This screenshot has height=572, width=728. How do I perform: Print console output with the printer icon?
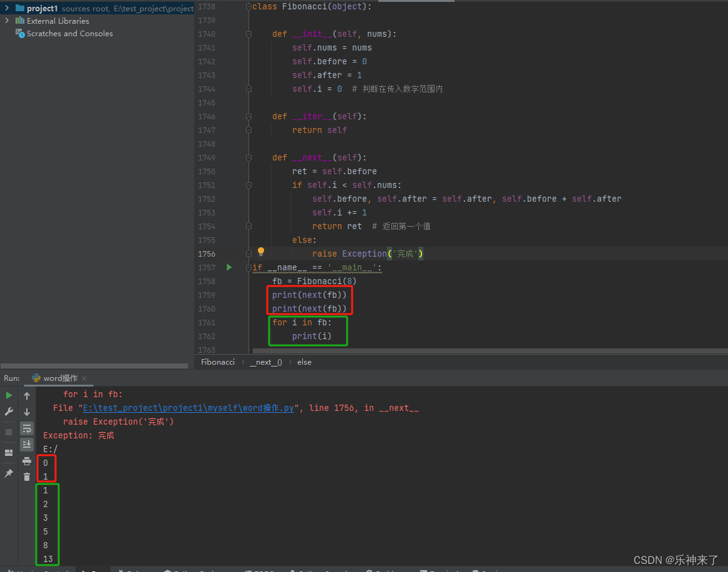point(27,461)
